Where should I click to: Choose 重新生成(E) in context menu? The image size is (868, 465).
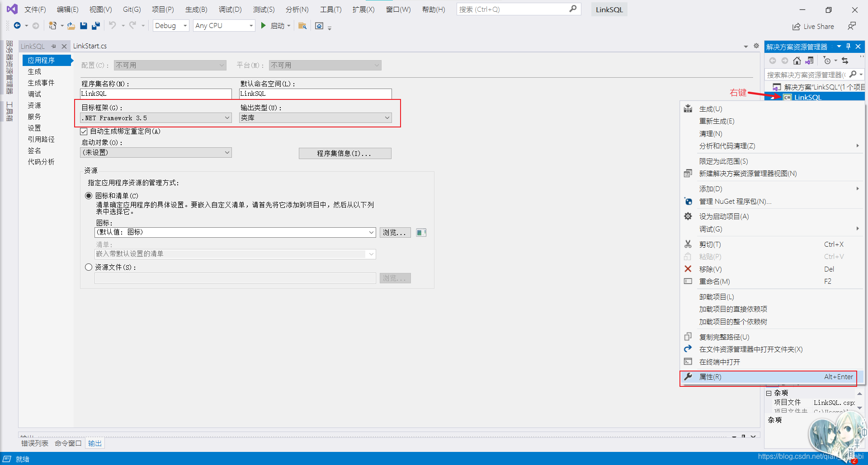click(772, 121)
